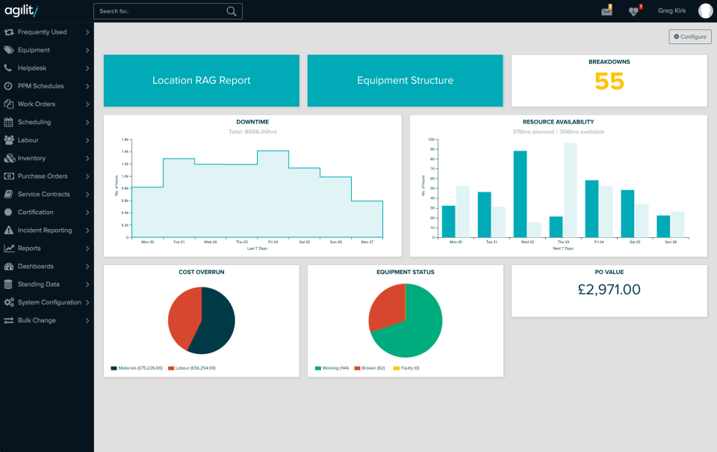Expand the Frequently Used chevron
Image resolution: width=717 pixels, height=452 pixels.
tap(87, 32)
